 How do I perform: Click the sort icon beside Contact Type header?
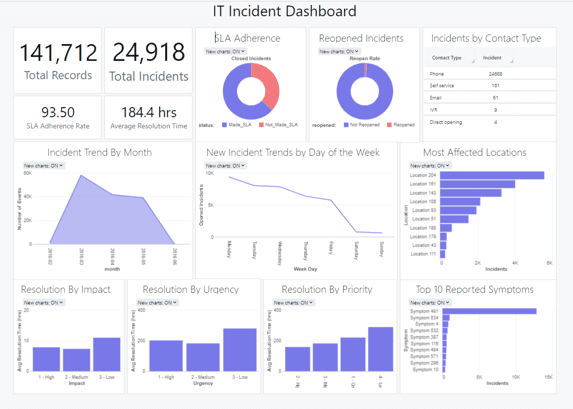click(473, 61)
